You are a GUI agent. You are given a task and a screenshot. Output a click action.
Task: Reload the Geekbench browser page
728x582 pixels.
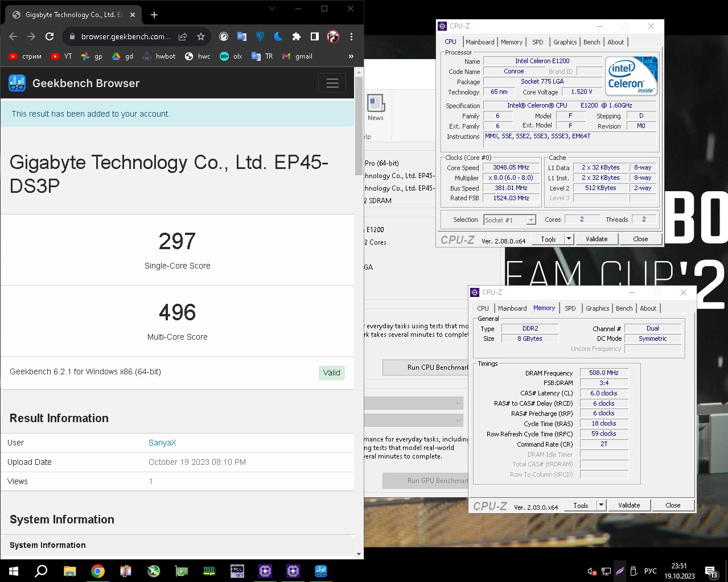tap(50, 36)
